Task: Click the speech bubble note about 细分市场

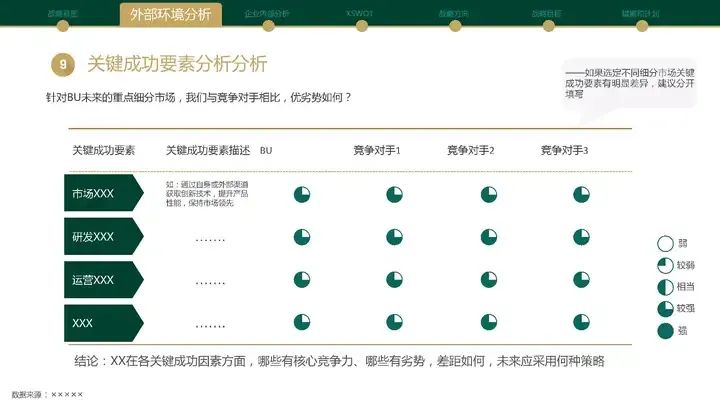Action: coord(630,83)
